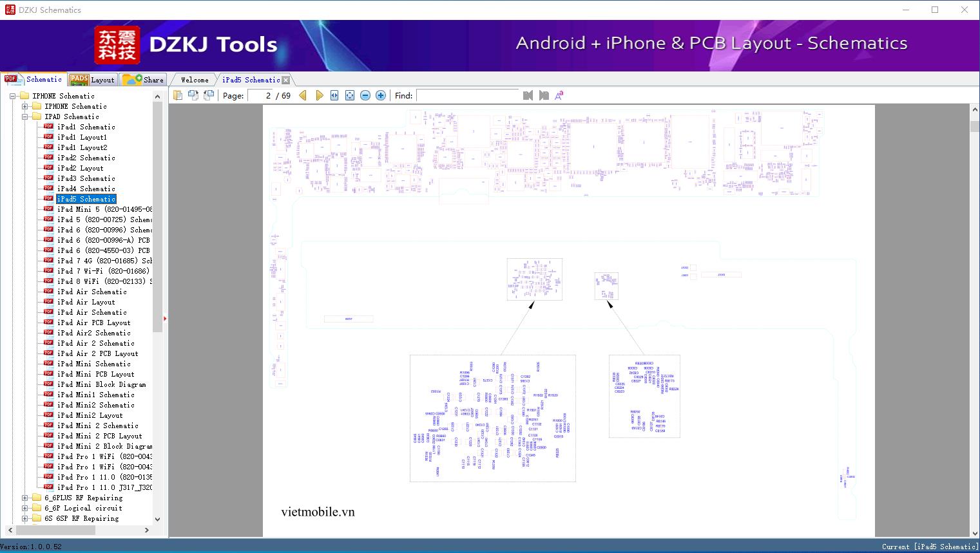The width and height of the screenshot is (980, 553).
Task: Fit the schematic page to width
Action: click(x=334, y=95)
